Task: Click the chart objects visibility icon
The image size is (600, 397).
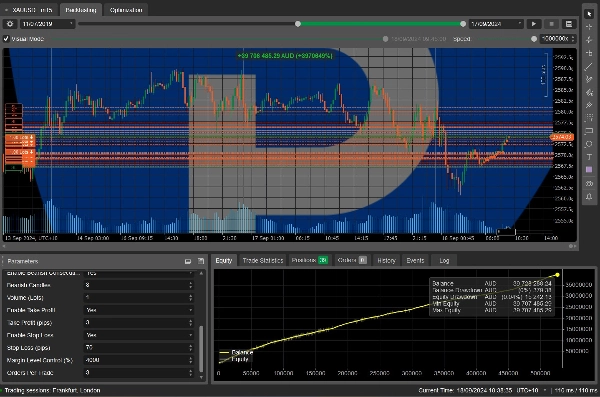Action: 589,183
